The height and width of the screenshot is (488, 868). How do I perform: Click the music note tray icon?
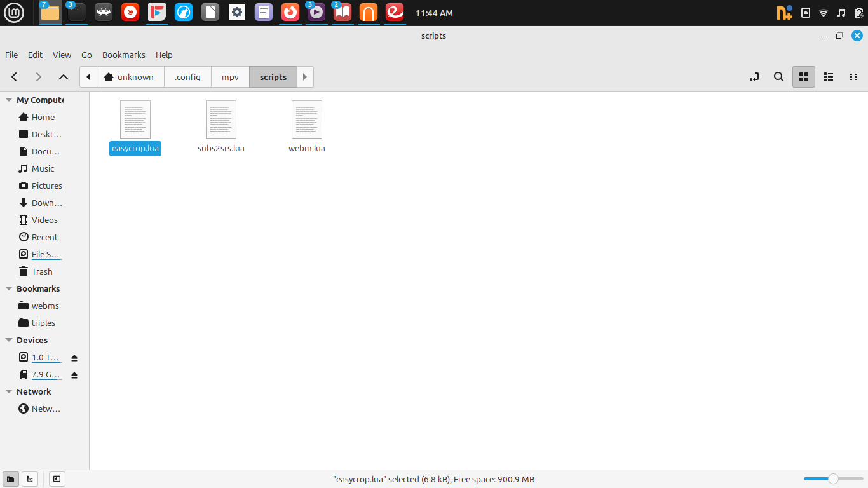[841, 13]
